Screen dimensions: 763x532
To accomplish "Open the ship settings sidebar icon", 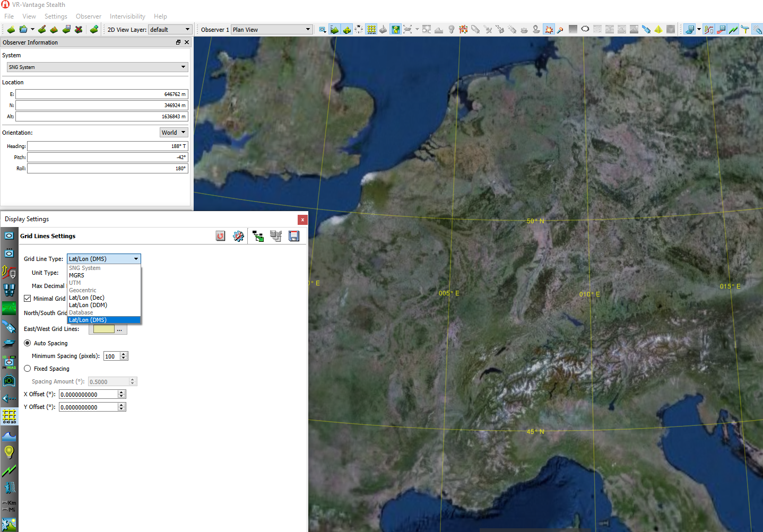I will click(x=9, y=344).
